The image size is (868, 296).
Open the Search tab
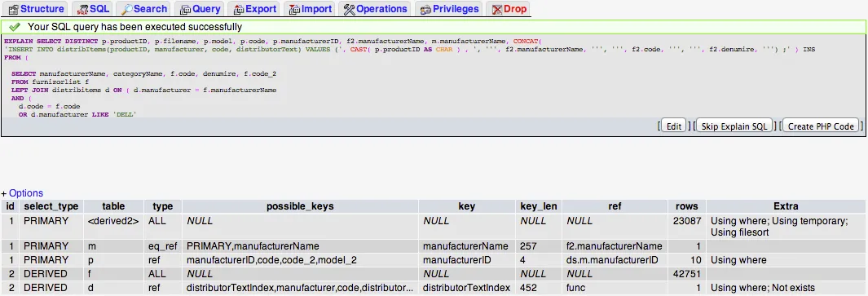tap(143, 9)
